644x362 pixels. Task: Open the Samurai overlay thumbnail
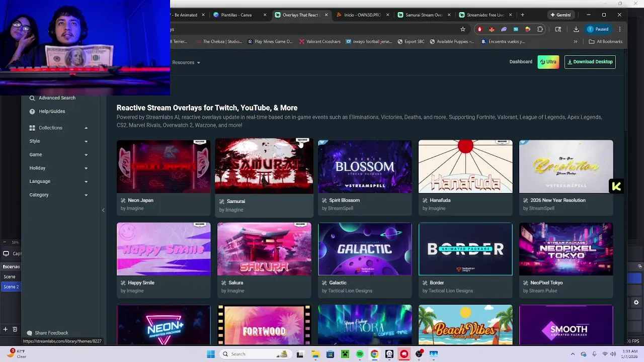264,166
